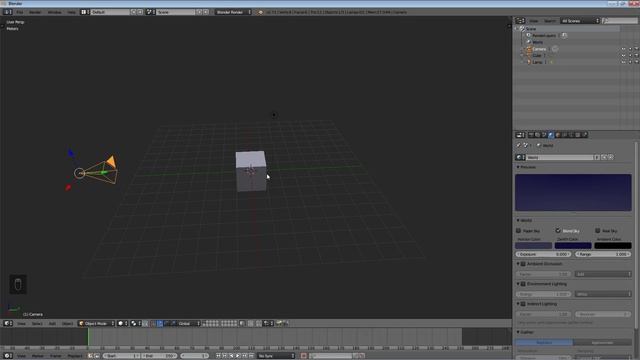
Task: Click the World datablock browse icon
Action: point(520,158)
